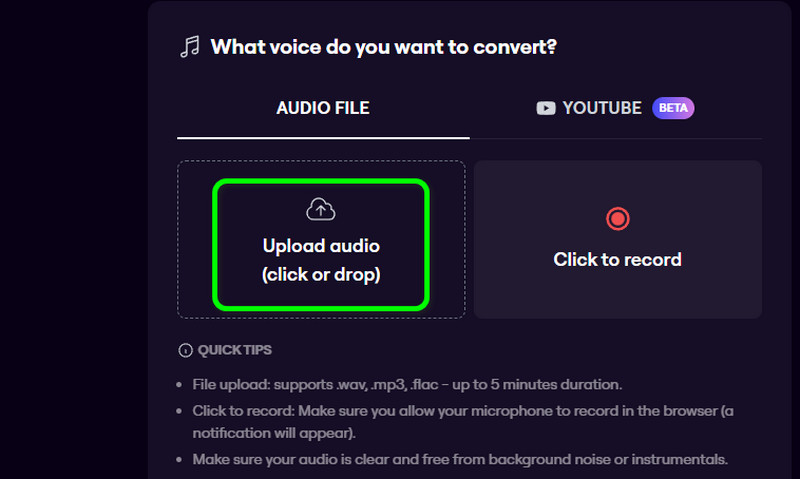Screen dimensions: 800x479
Task: Click the music note icon beside heading
Action: click(x=189, y=47)
